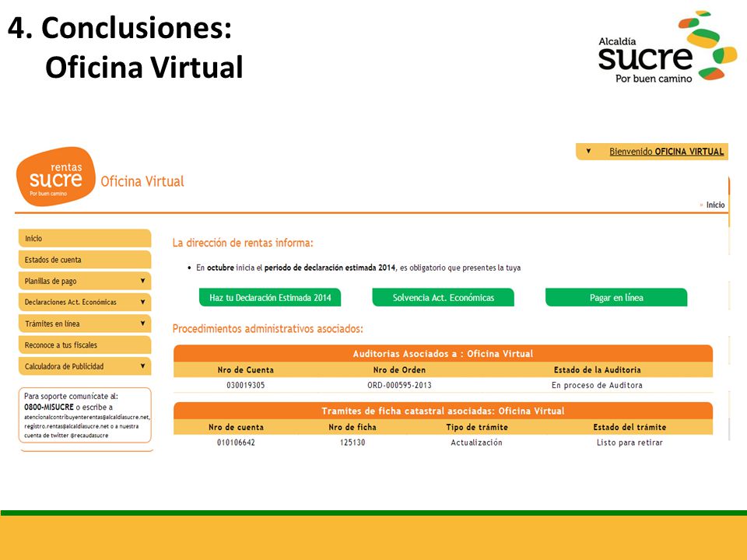
Task: Click status En proceso de Auditora
Action: [x=597, y=385]
